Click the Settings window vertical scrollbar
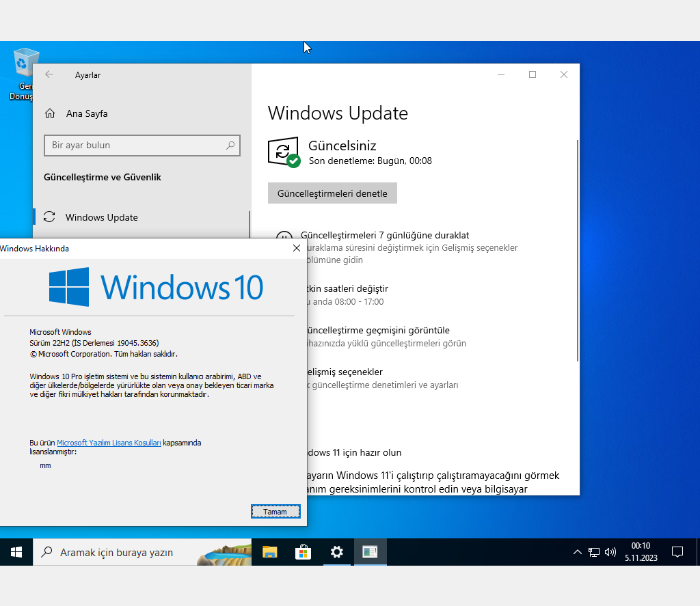The image size is (700, 606). click(x=577, y=250)
